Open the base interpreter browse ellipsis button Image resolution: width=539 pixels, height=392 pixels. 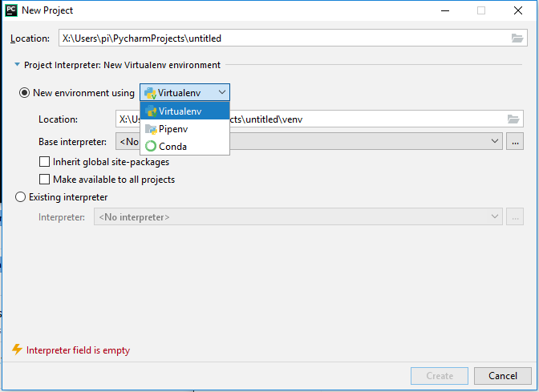pyautogui.click(x=516, y=142)
